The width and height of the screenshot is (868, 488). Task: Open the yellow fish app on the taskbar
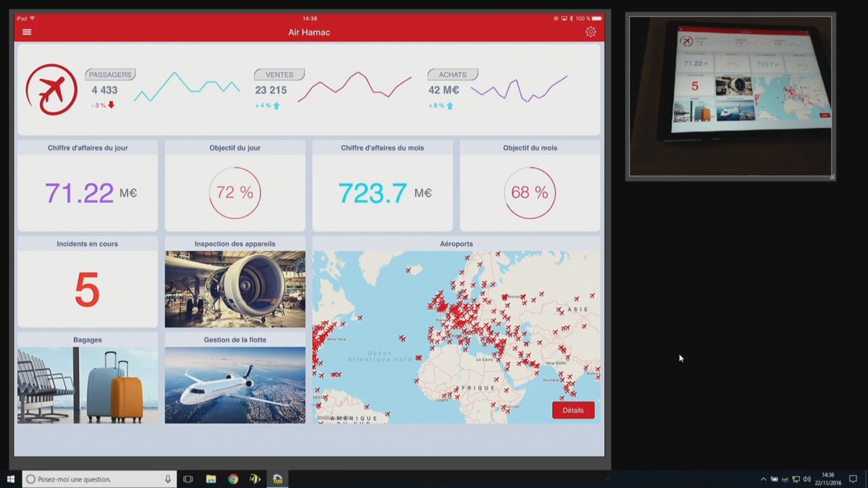(x=256, y=479)
